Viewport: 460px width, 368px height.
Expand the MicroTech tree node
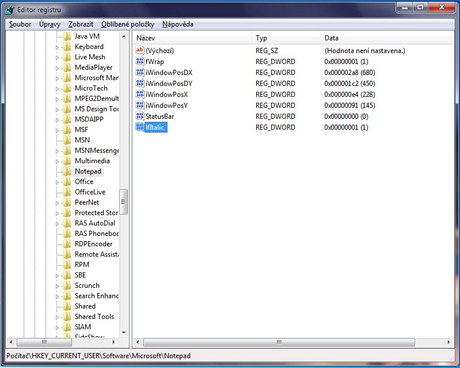tap(57, 89)
